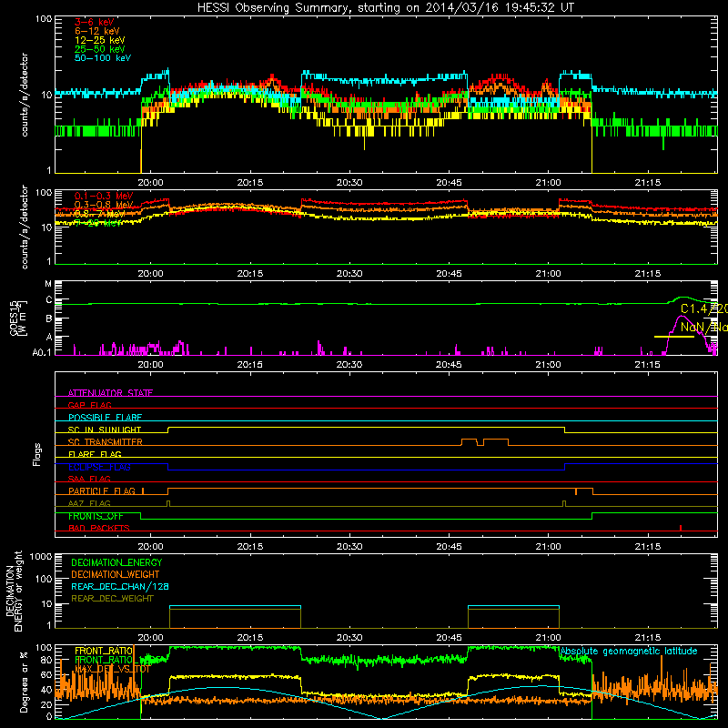Click the DECIMATION ENERGY or weight axis label
The image size is (728, 728).
point(14,591)
